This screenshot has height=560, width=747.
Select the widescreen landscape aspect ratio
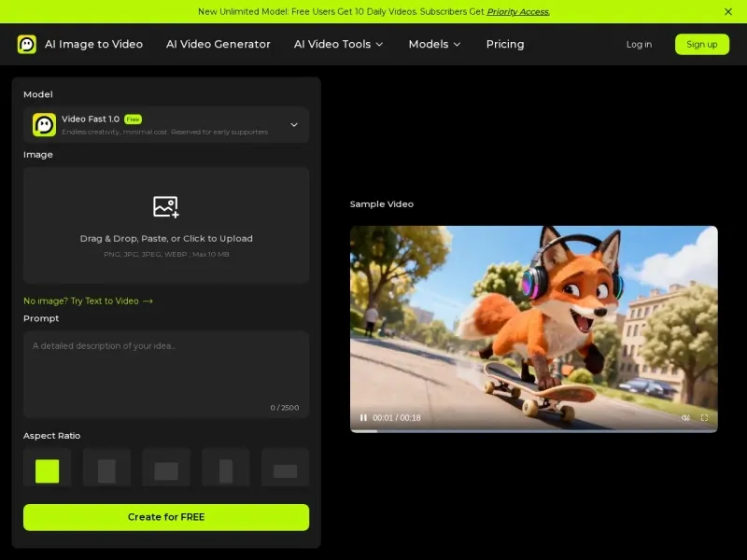tap(285, 469)
